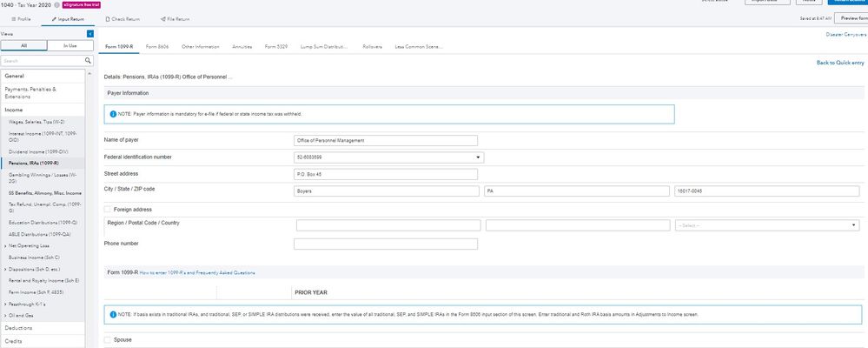Show only In Use views
The height and width of the screenshot is (348, 868).
[70, 46]
